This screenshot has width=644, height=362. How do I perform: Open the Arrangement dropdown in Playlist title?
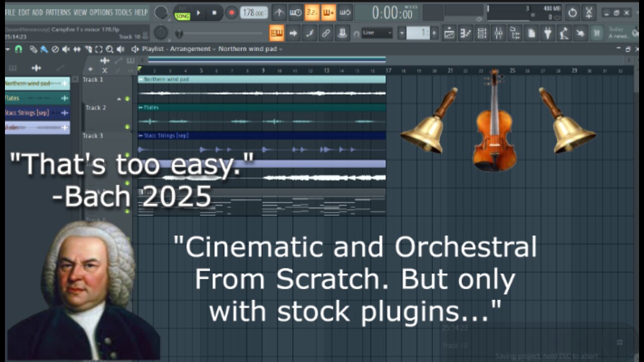(193, 49)
